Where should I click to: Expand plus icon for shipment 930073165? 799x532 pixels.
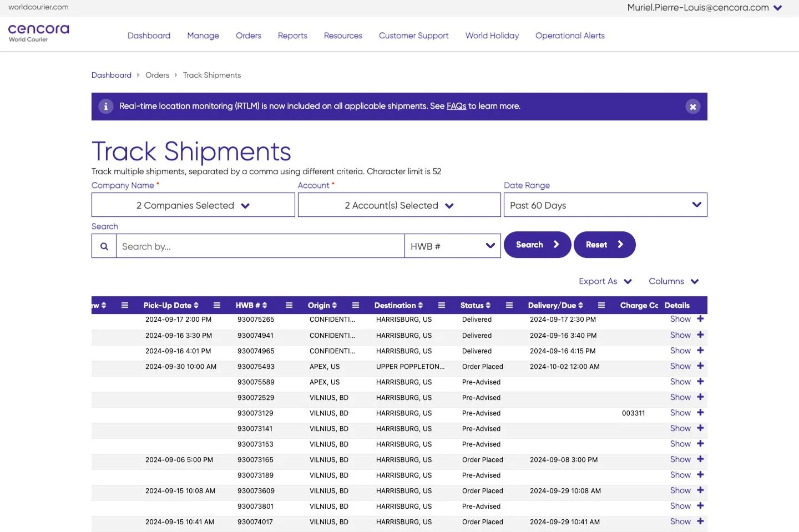tap(700, 459)
